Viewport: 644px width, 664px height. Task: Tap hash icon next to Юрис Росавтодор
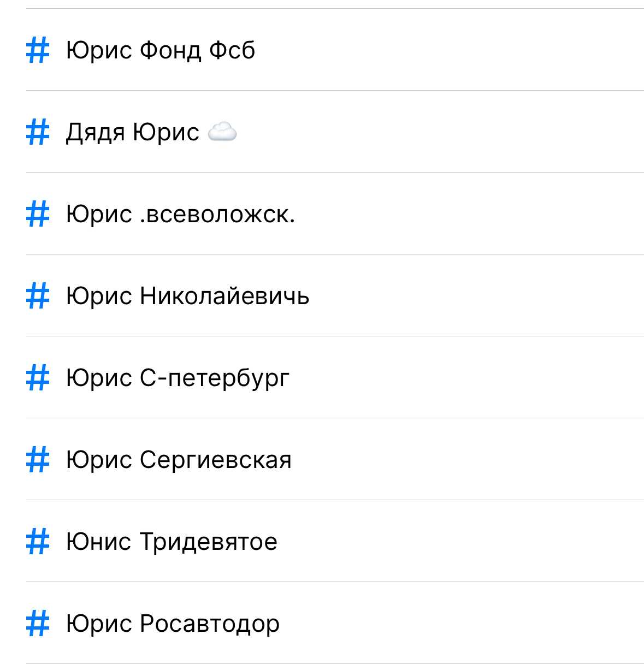pos(38,624)
